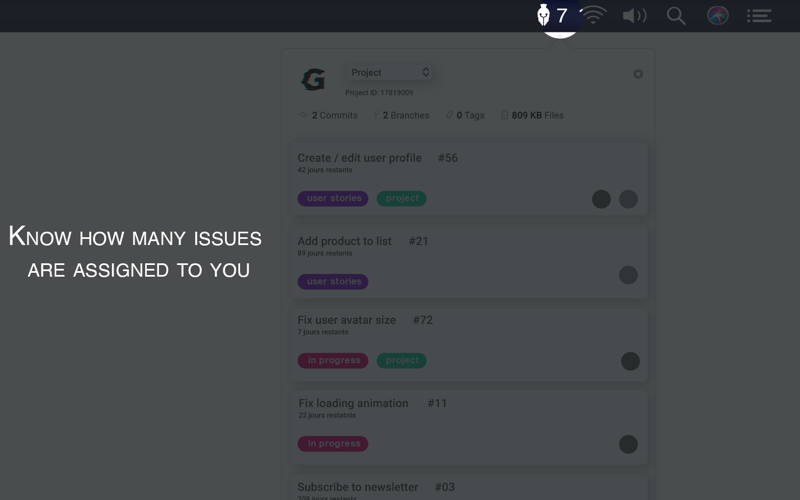Open settings gear in project panel
This screenshot has width=800, height=500.
[x=638, y=74]
